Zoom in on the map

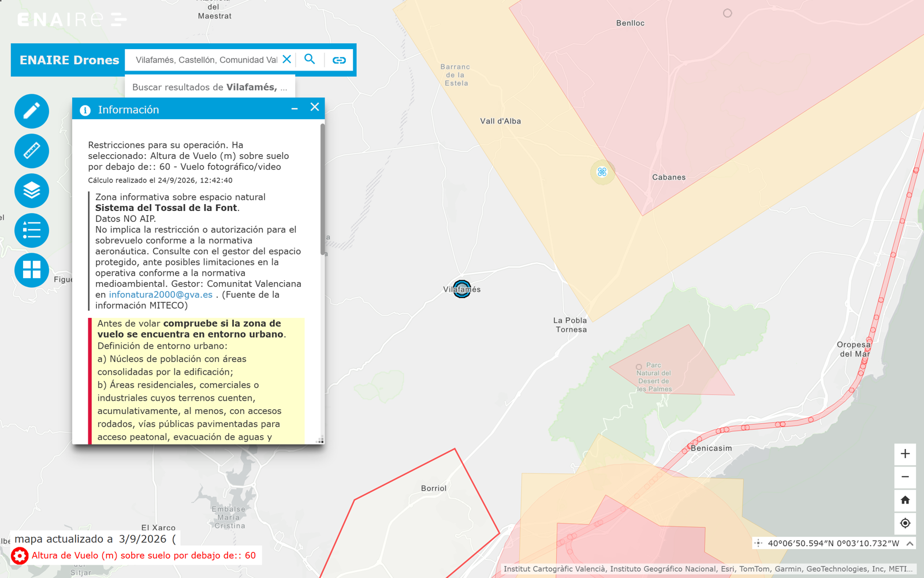pyautogui.click(x=905, y=454)
